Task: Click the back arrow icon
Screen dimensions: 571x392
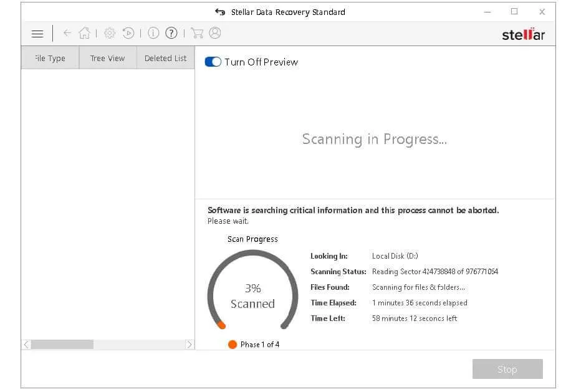Action: click(67, 34)
